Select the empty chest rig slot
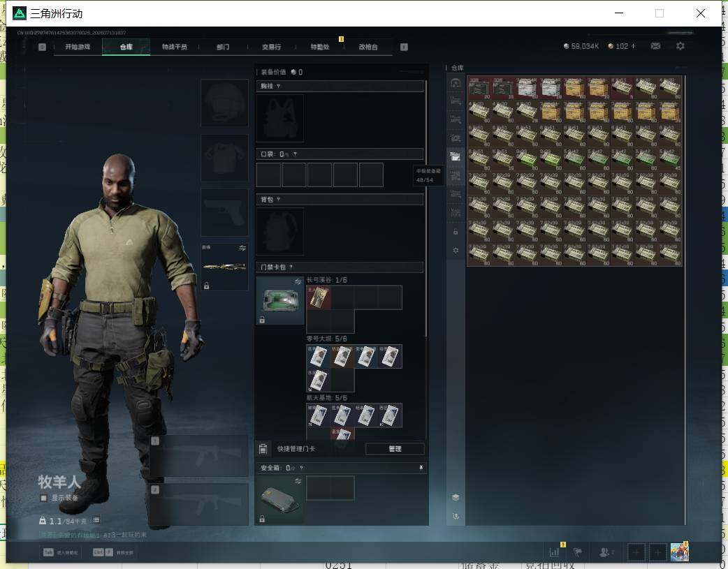This screenshot has height=569, width=728. click(x=280, y=118)
